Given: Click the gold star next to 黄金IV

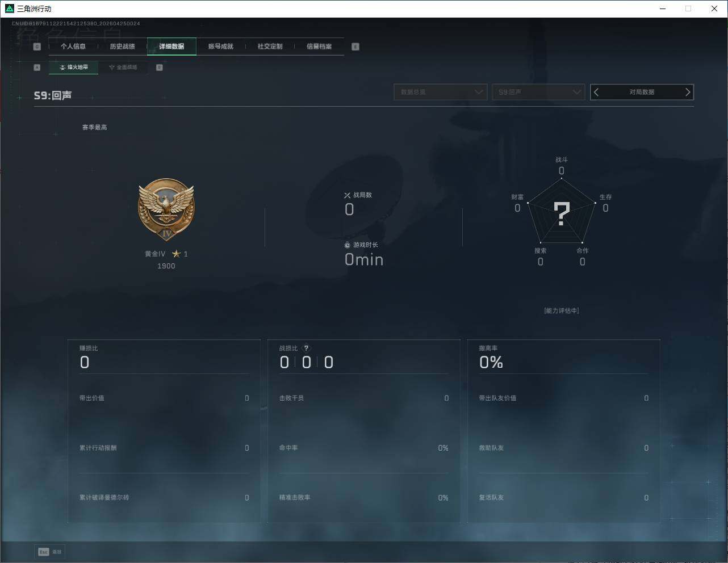Looking at the screenshot, I should [x=176, y=254].
